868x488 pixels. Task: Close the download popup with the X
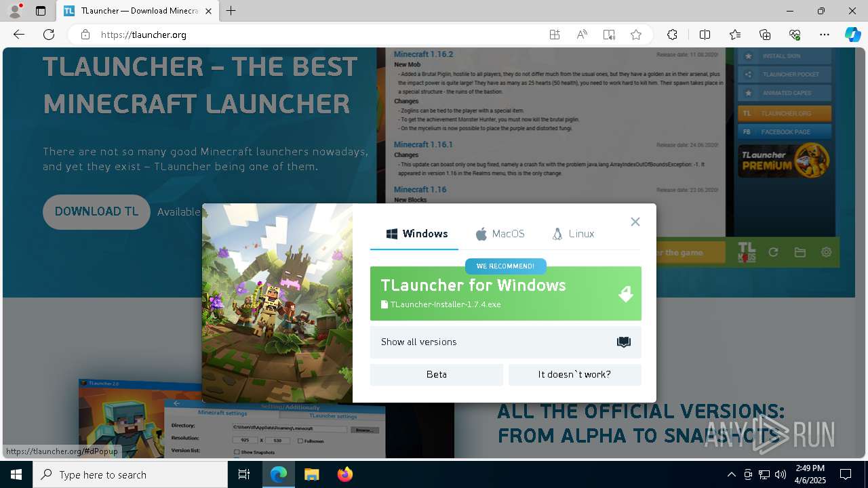pos(635,222)
